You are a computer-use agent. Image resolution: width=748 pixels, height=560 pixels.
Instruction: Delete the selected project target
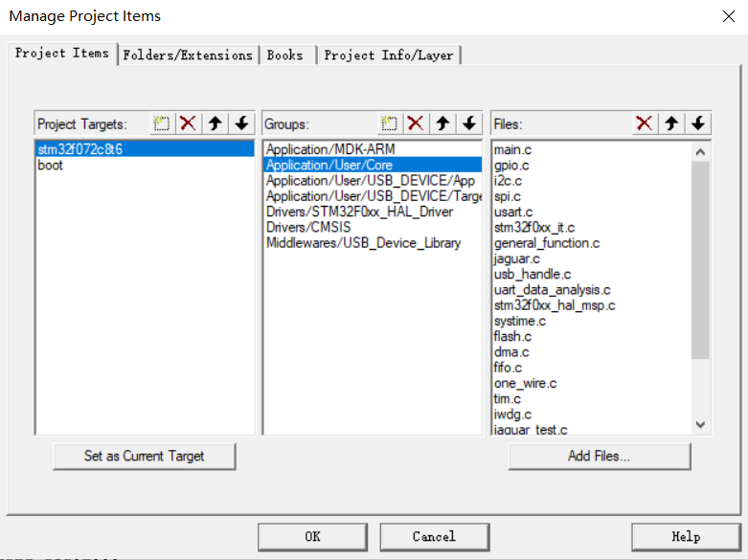click(189, 124)
